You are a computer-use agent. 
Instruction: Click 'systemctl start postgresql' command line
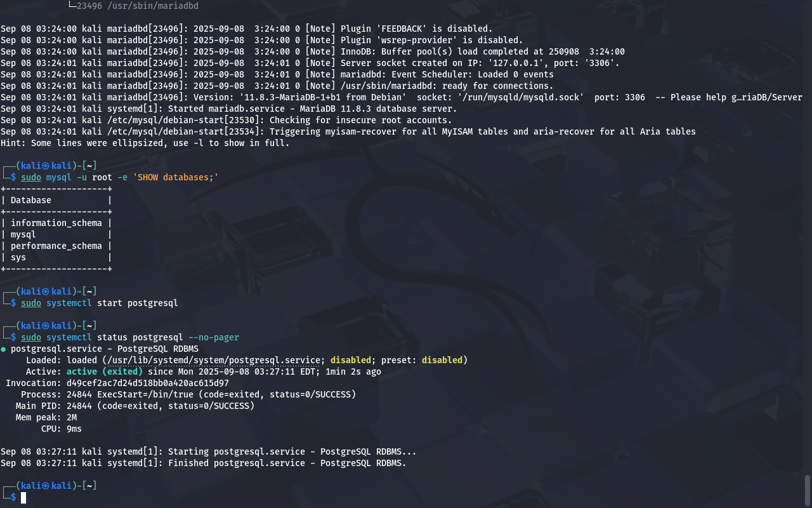tap(100, 303)
